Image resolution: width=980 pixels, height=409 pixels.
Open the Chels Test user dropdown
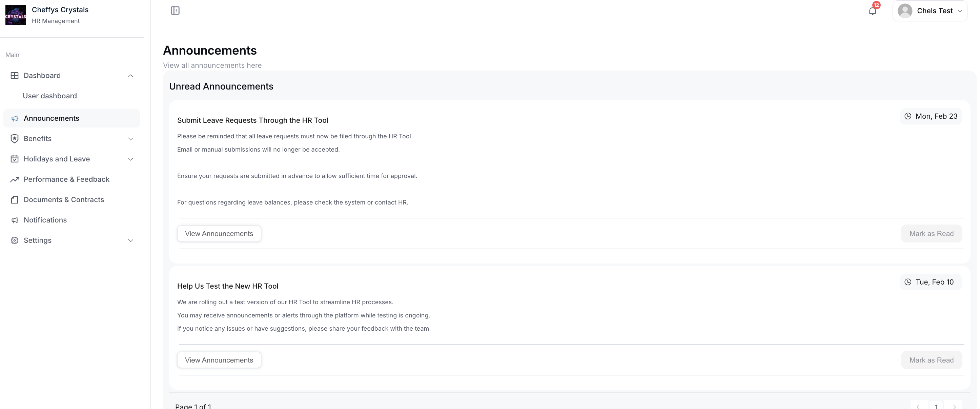pyautogui.click(x=930, y=11)
